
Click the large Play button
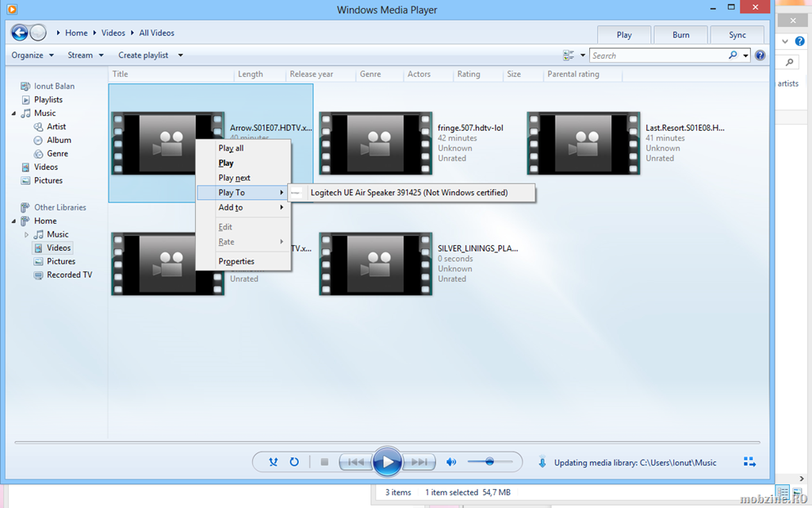[387, 461]
